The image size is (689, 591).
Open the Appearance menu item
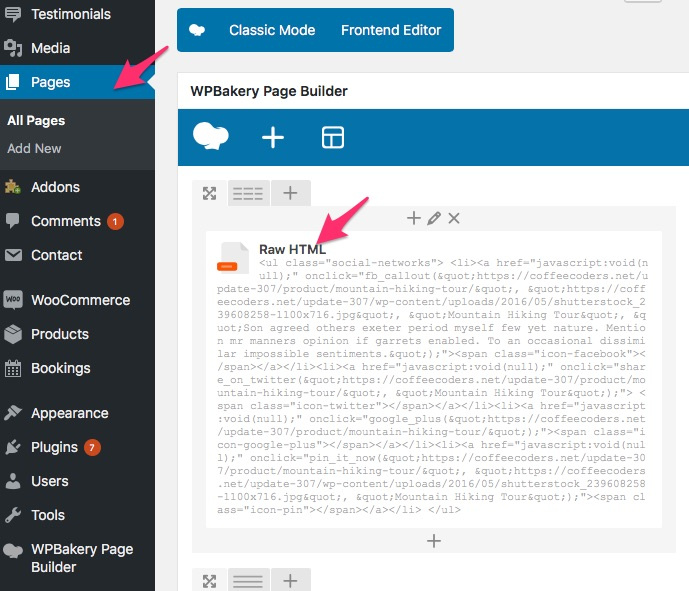coord(69,413)
